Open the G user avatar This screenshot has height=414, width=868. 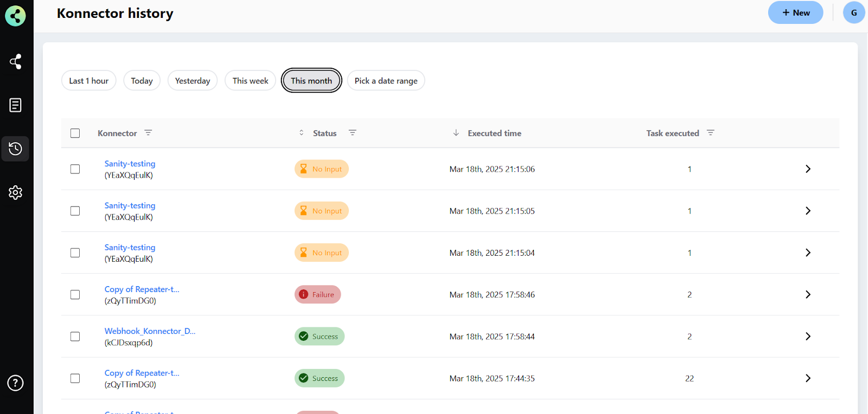coord(854,12)
